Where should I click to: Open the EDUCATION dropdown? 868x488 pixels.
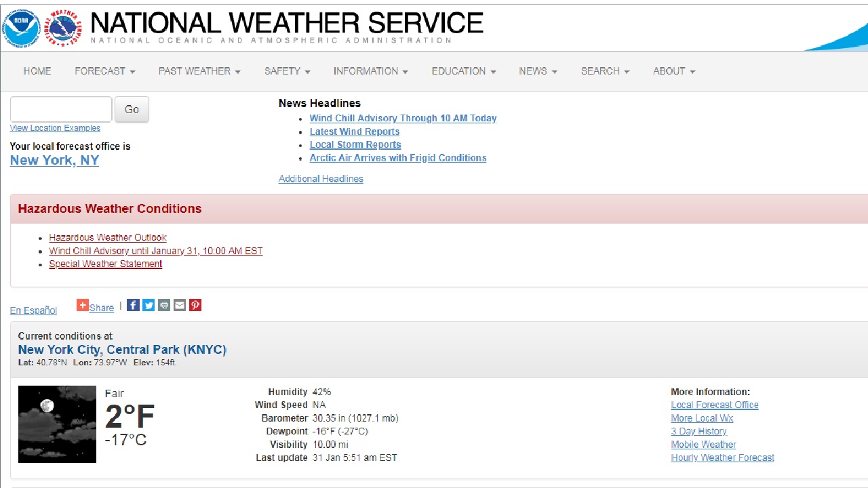463,71
